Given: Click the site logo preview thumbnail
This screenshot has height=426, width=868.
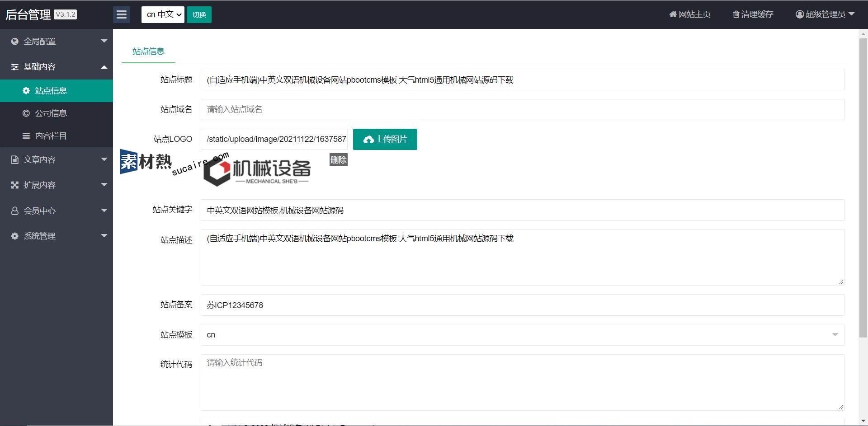Looking at the screenshot, I should coord(257,172).
